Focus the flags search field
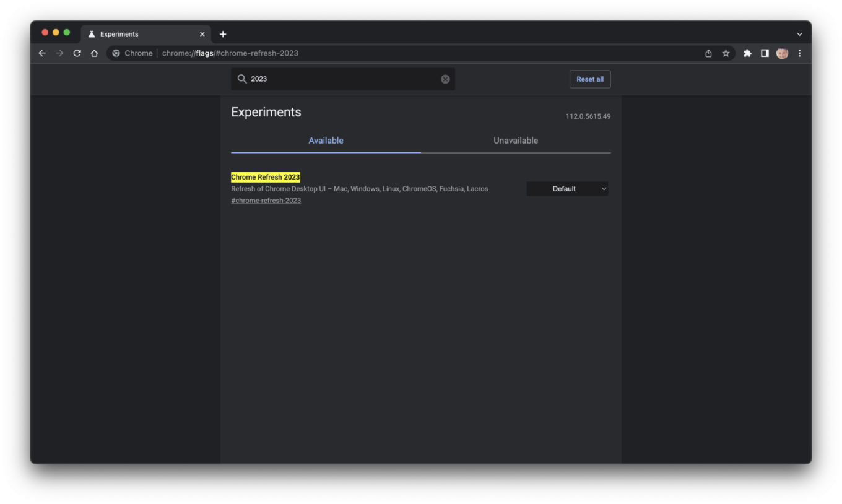This screenshot has height=504, width=842. (x=343, y=79)
